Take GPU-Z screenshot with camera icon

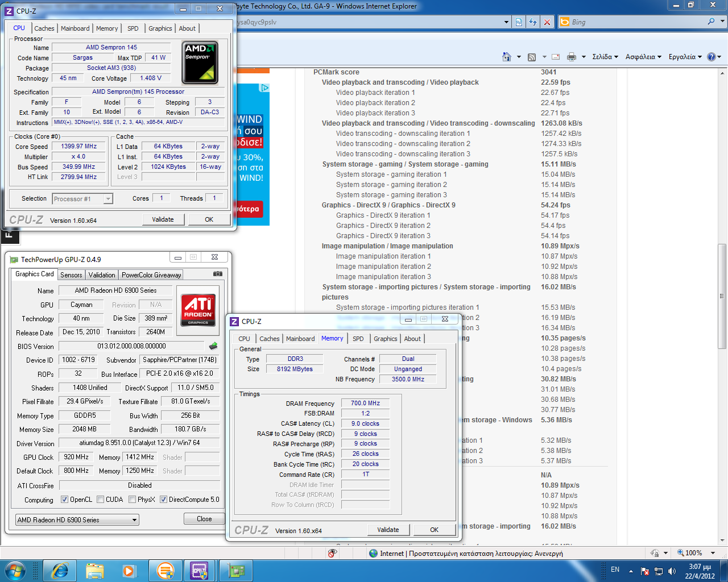click(217, 274)
